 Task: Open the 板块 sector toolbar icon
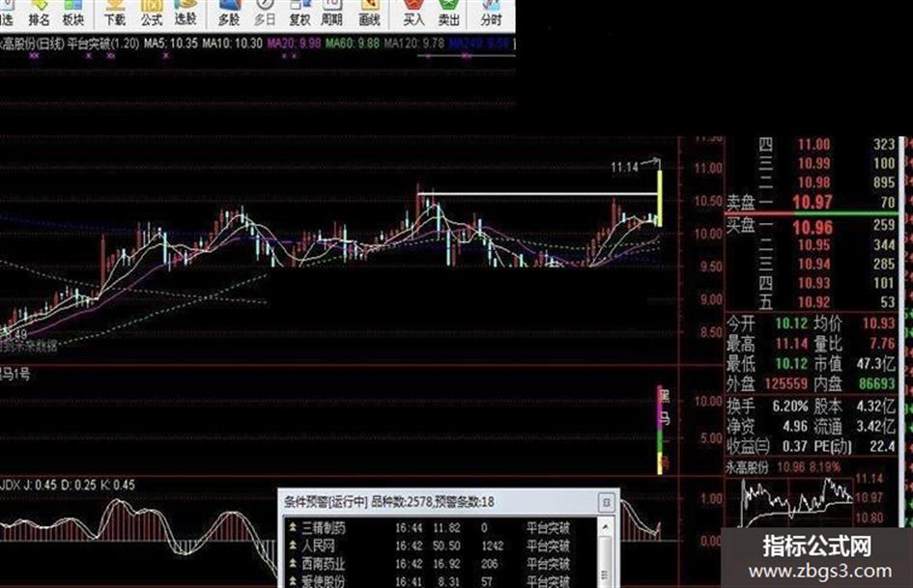point(72,14)
